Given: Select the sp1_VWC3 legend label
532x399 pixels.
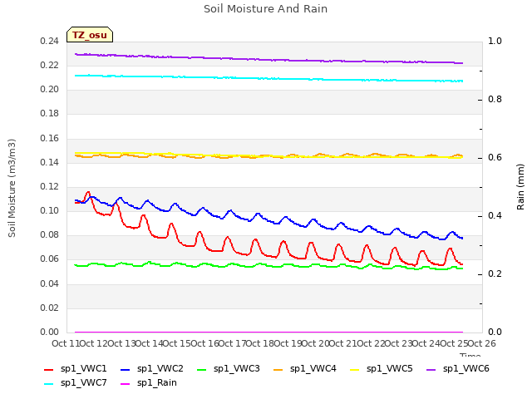Looking at the screenshot, I should tap(236, 369).
